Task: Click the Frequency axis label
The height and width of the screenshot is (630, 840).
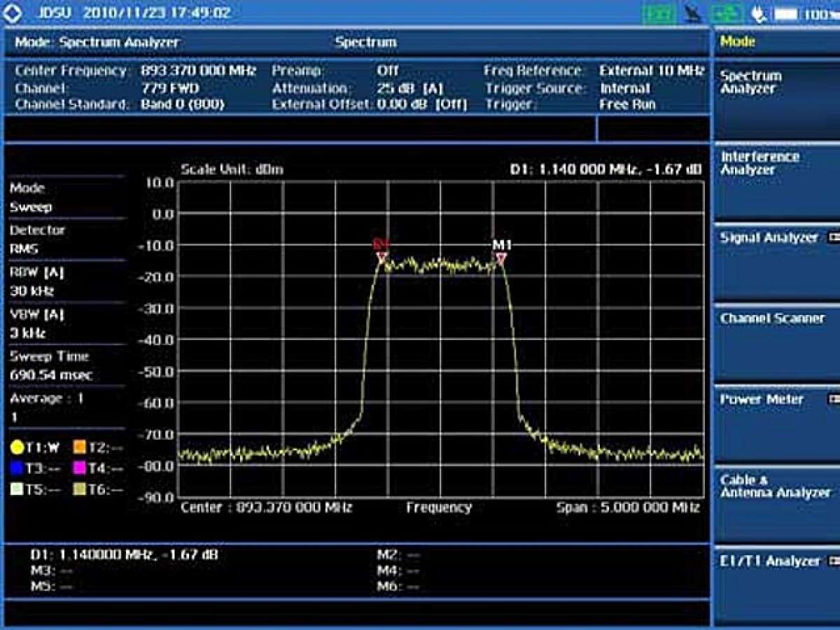Action: click(439, 507)
